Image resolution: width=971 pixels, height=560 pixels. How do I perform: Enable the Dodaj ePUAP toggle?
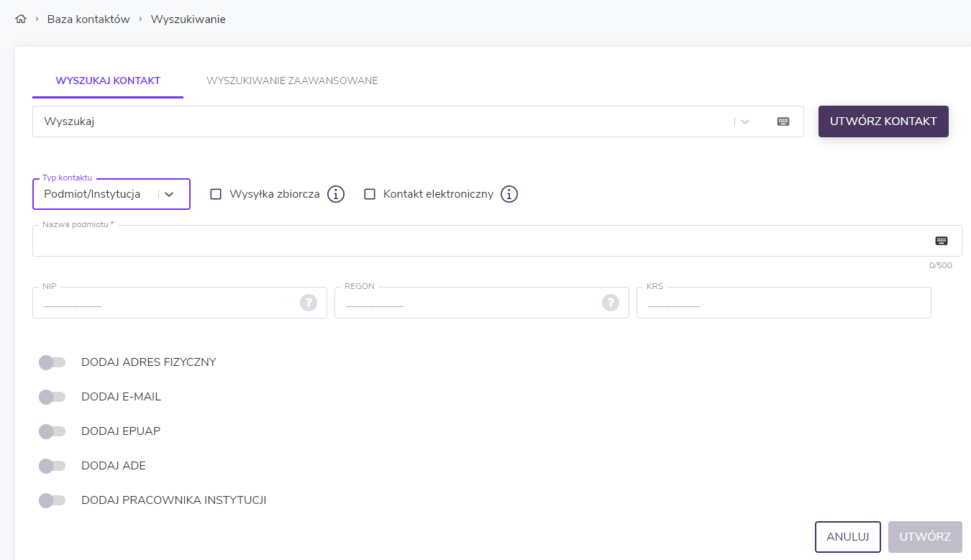coord(52,431)
